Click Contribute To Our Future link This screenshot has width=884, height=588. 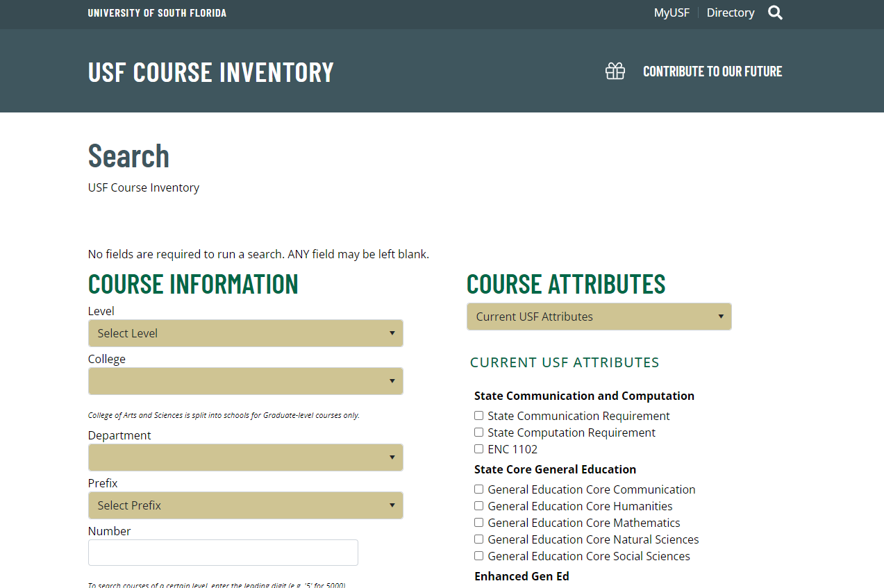712,72
